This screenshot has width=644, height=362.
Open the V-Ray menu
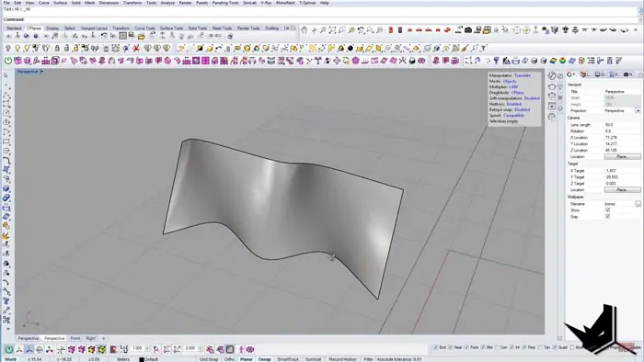pyautogui.click(x=266, y=3)
